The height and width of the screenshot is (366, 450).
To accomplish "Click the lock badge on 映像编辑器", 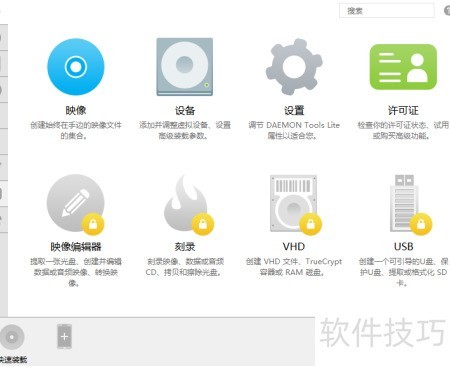I will tap(93, 224).
